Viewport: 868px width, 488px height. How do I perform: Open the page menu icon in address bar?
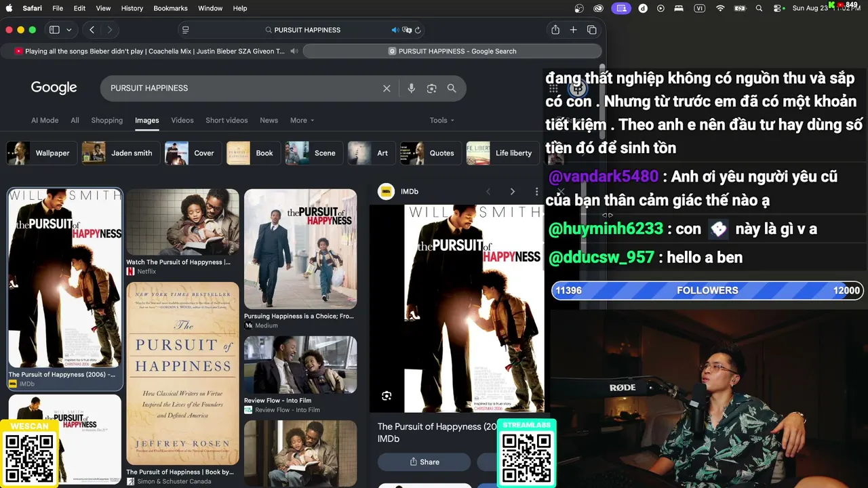(186, 30)
